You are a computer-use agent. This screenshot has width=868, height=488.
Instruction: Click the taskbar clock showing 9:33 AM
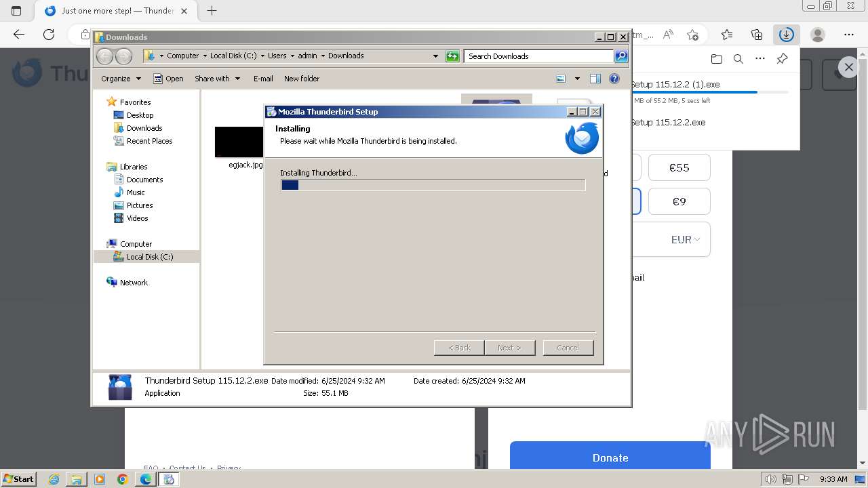click(x=833, y=479)
